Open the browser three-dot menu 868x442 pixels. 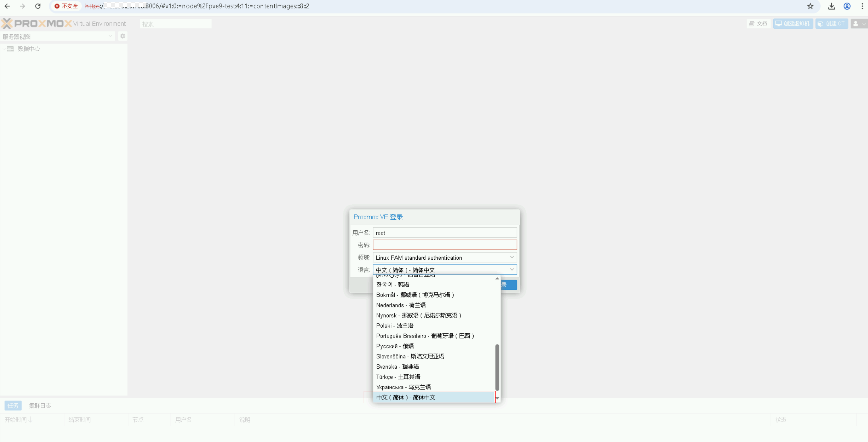(x=862, y=6)
